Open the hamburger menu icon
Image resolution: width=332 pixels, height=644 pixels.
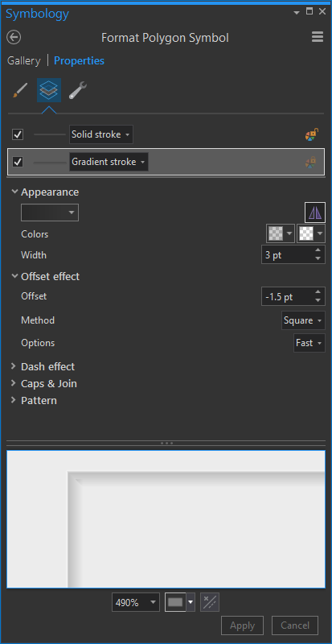coord(318,37)
